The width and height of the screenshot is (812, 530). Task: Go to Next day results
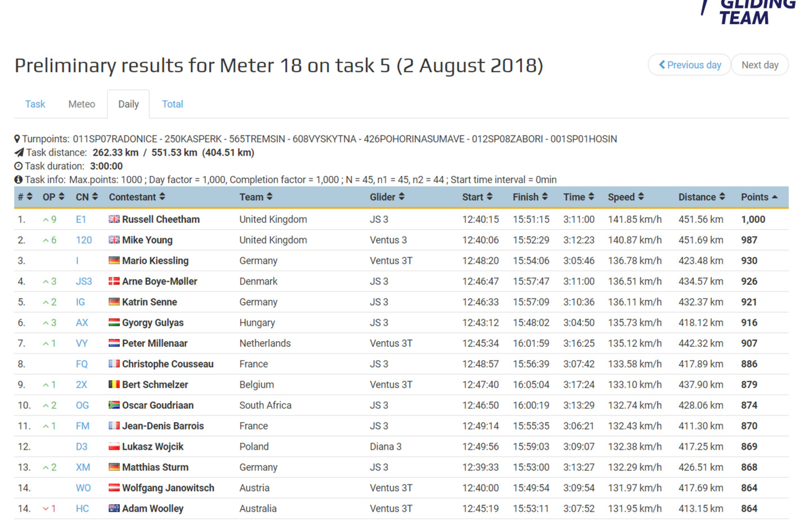pos(760,65)
